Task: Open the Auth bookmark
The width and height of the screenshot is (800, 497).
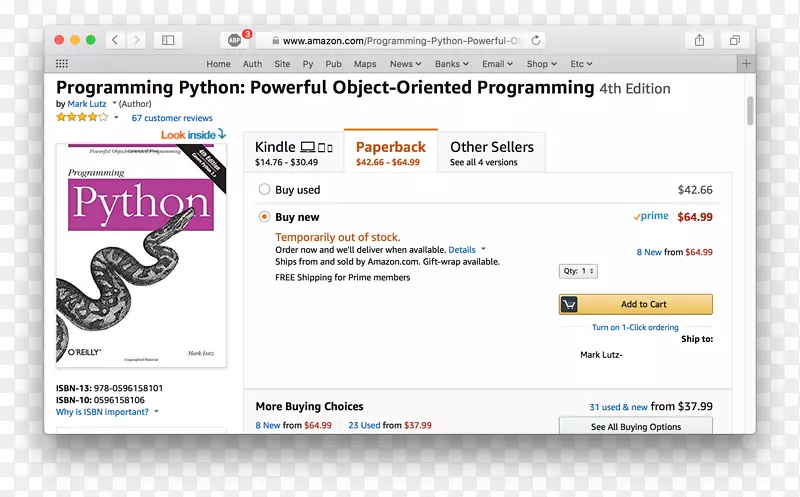Action: (253, 64)
